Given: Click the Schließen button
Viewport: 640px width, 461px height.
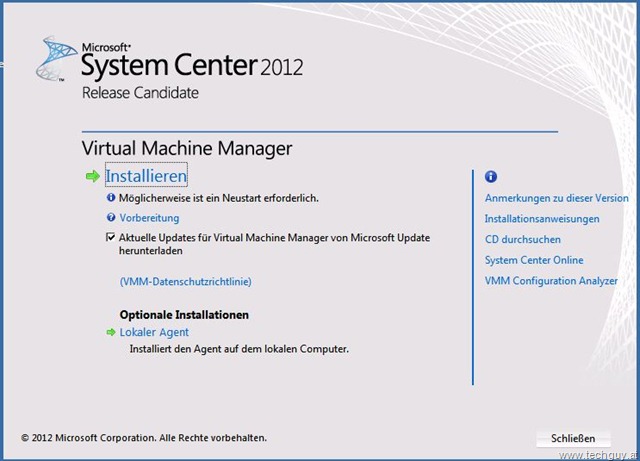Looking at the screenshot, I should click(x=573, y=438).
